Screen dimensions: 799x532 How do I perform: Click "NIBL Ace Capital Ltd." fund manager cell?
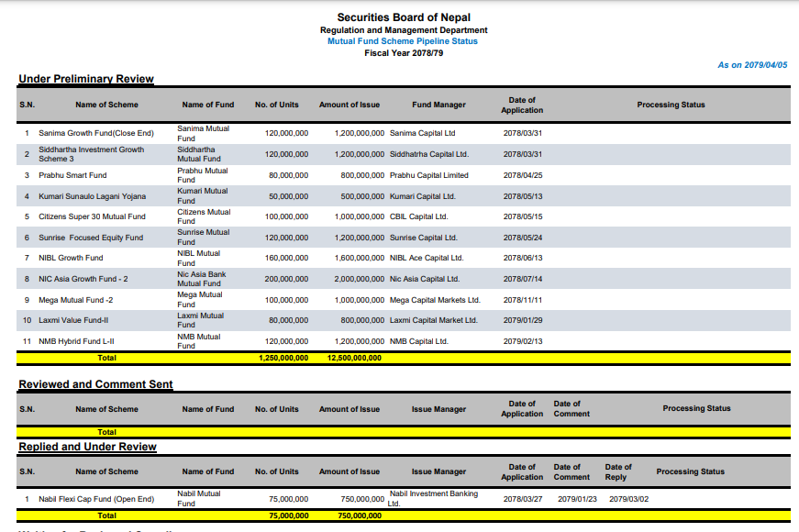point(427,259)
